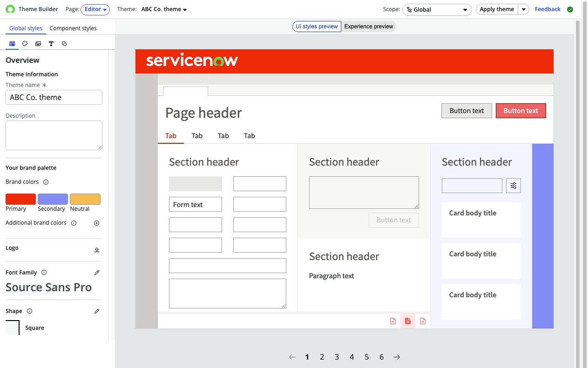Screen dimensions: 588x368
Task: Click the gray Button text in page header
Action: click(466, 111)
